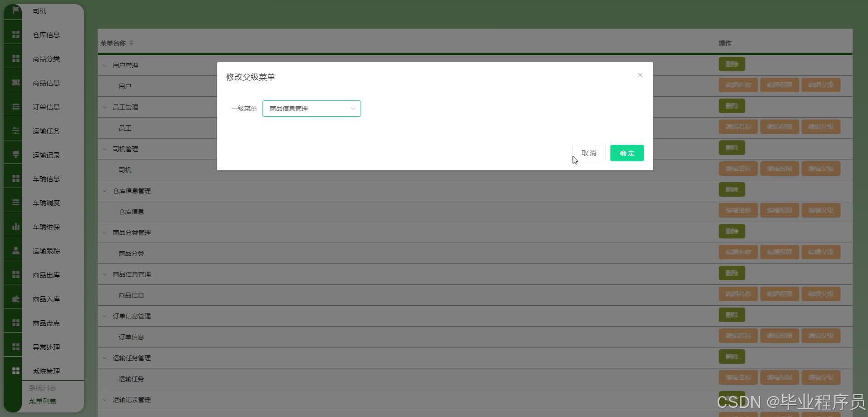Viewport: 868px width, 417px height.
Task: Click the 运输记录 icon in sidebar
Action: click(16, 155)
